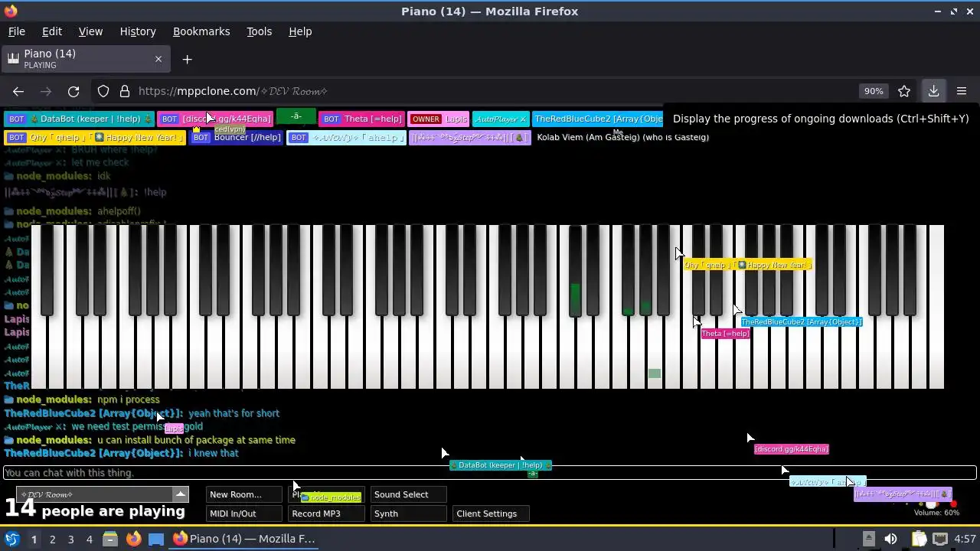Open Client Settings
Image resolution: width=980 pixels, height=551 pixels.
tap(491, 514)
